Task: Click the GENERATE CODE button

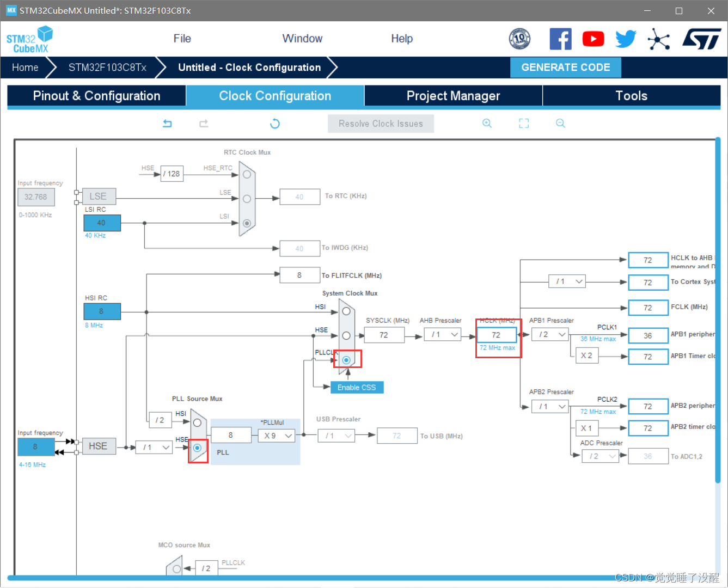Action: (x=565, y=68)
